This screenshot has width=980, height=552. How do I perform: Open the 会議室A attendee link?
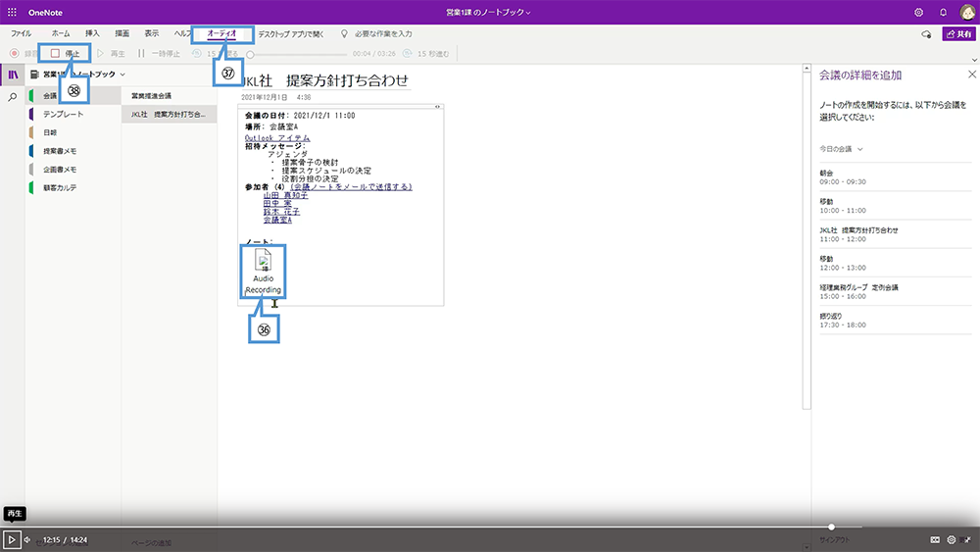[277, 220]
